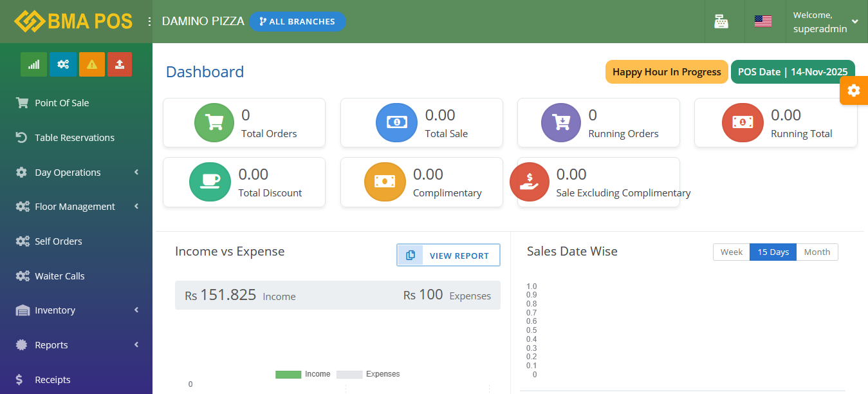The height and width of the screenshot is (394, 868).
Task: Open the cash register icon in header
Action: point(721,21)
